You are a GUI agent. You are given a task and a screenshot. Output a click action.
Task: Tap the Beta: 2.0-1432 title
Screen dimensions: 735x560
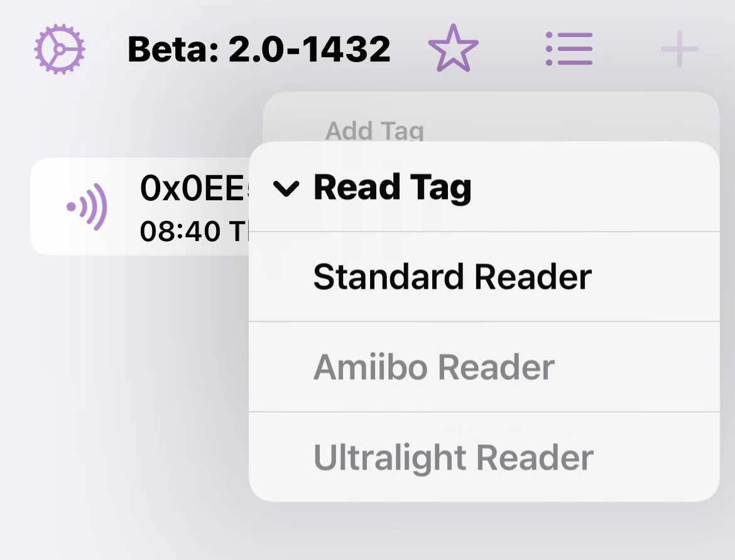[x=259, y=49]
